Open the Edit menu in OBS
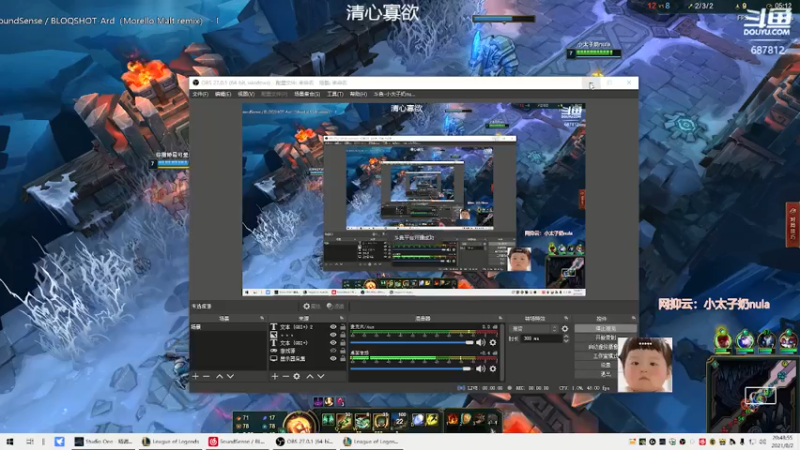 [x=223, y=94]
